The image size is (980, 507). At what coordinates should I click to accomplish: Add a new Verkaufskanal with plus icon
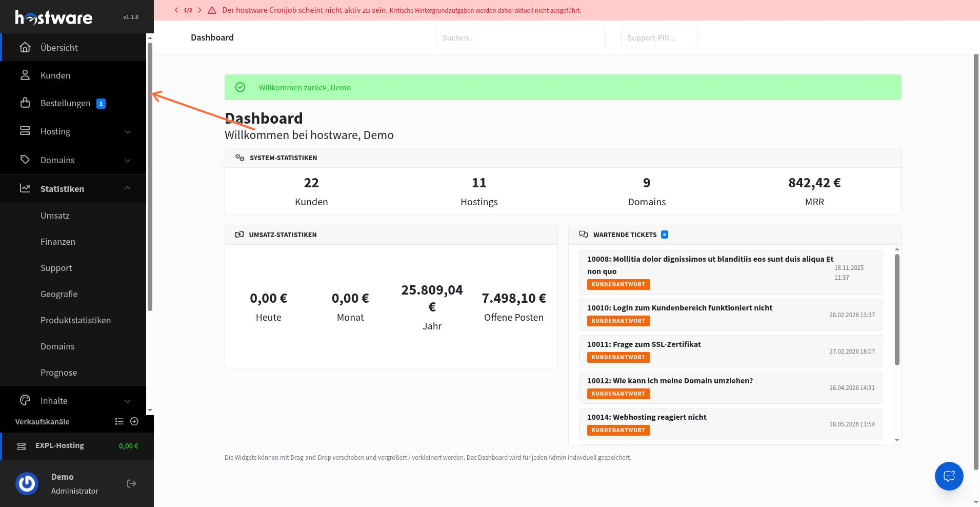pos(134,421)
